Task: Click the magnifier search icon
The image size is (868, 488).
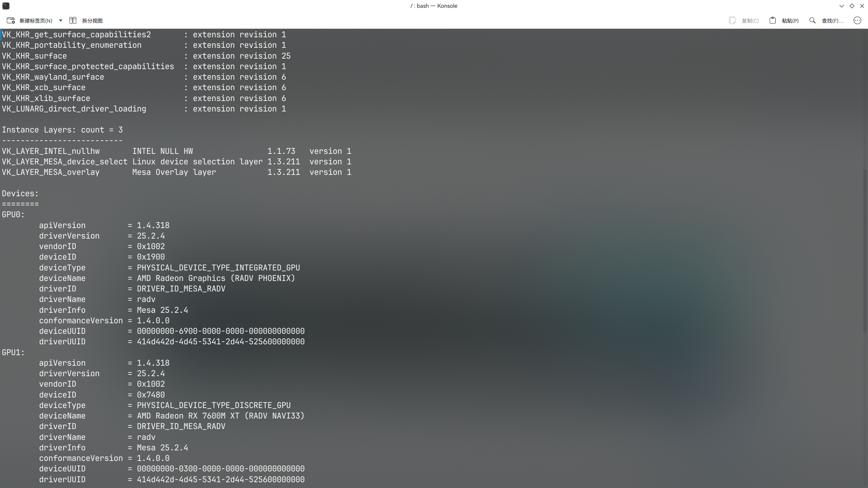Action: pyautogui.click(x=812, y=21)
